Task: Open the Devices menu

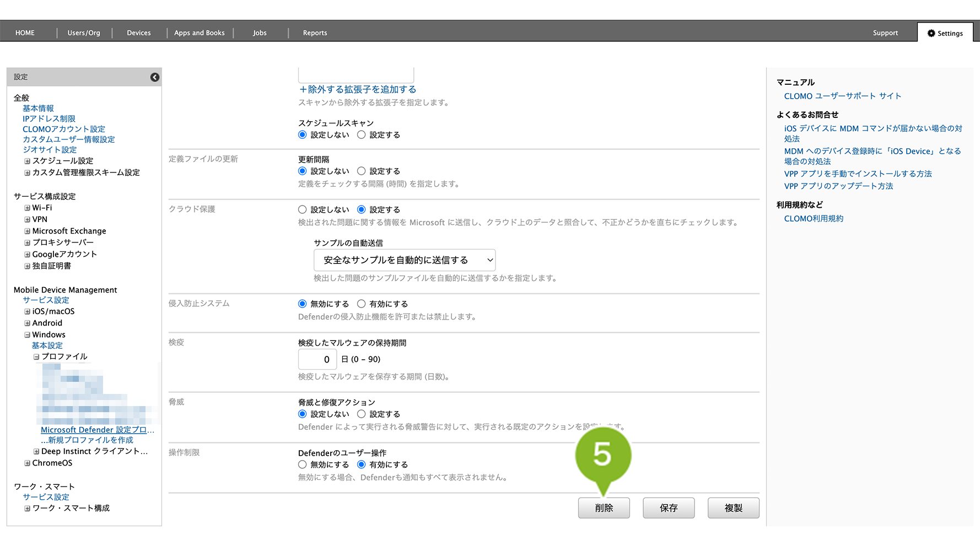Action: pyautogui.click(x=138, y=33)
